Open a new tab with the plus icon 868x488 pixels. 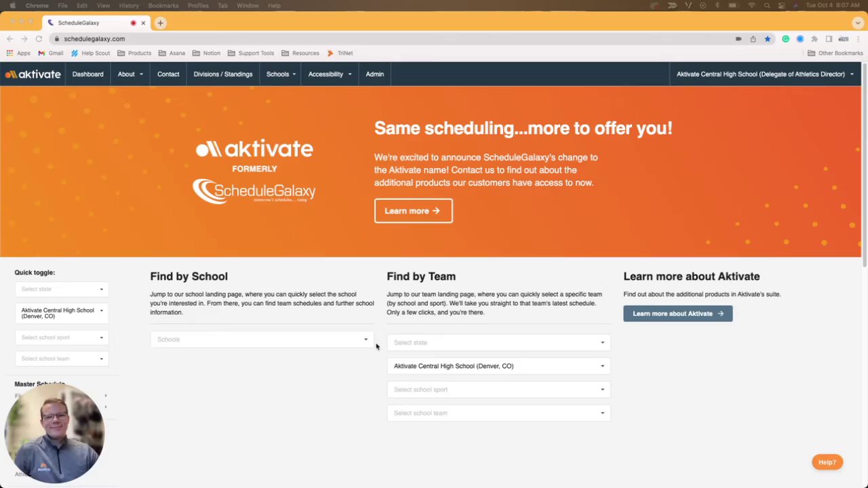(x=161, y=23)
